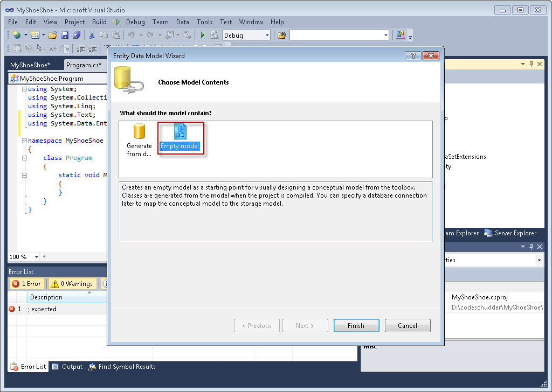Switch to the Output tab
Image resolution: width=552 pixels, height=392 pixels.
pos(67,367)
